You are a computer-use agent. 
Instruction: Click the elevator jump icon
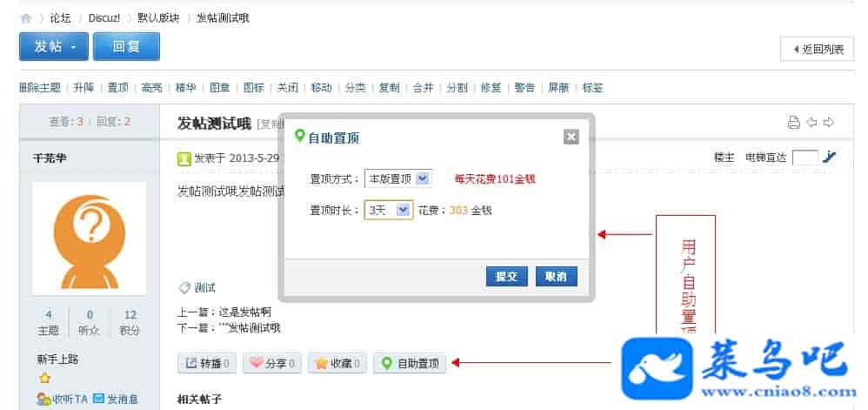pos(829,157)
